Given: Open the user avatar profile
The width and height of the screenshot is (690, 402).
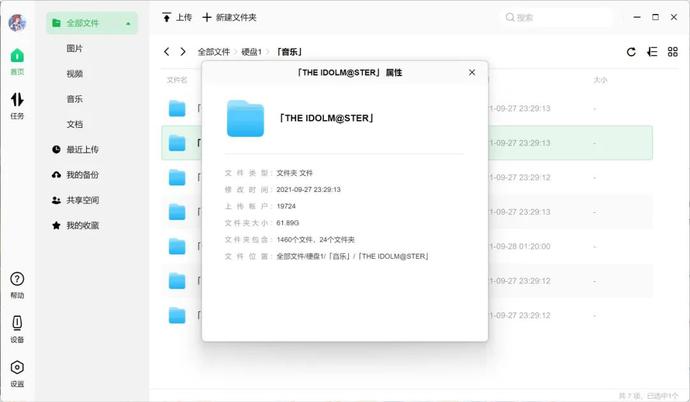Looking at the screenshot, I should coord(17,22).
